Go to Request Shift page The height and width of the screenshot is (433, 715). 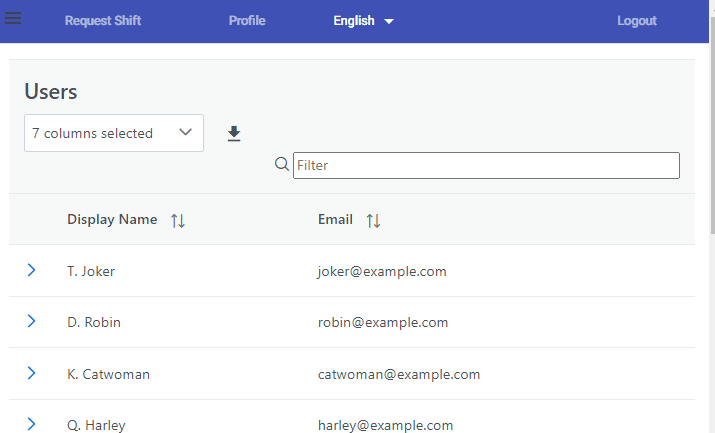click(103, 21)
